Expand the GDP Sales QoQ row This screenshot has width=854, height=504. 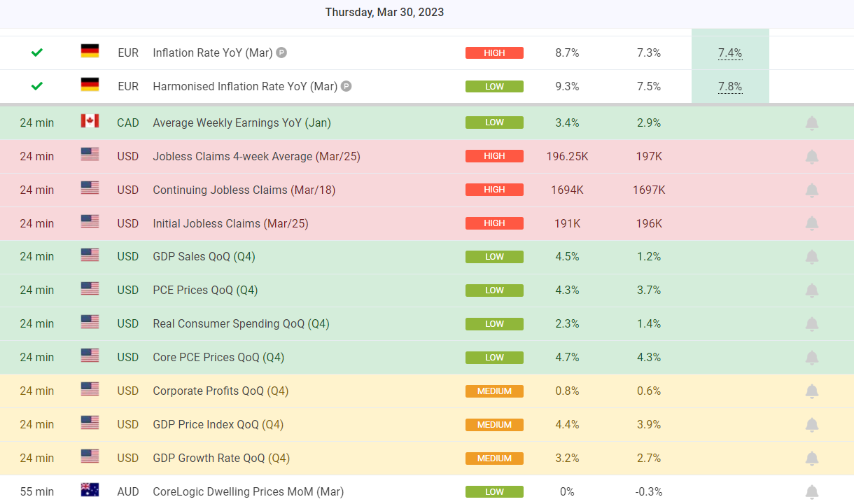tap(204, 257)
